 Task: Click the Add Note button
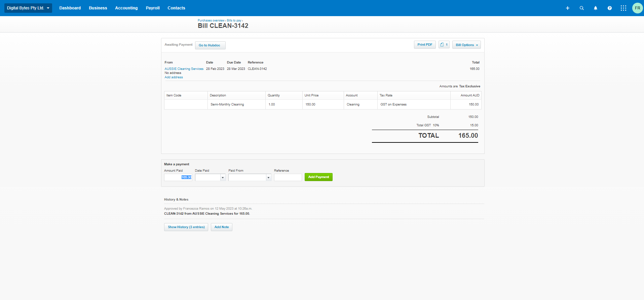[x=222, y=227]
